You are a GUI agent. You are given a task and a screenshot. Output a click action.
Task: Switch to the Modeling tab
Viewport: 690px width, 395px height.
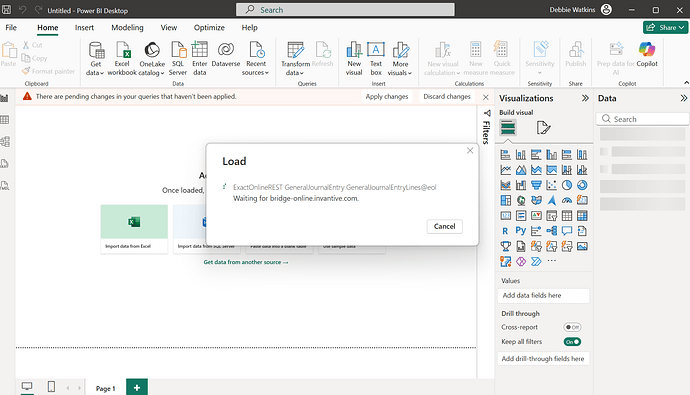click(127, 27)
